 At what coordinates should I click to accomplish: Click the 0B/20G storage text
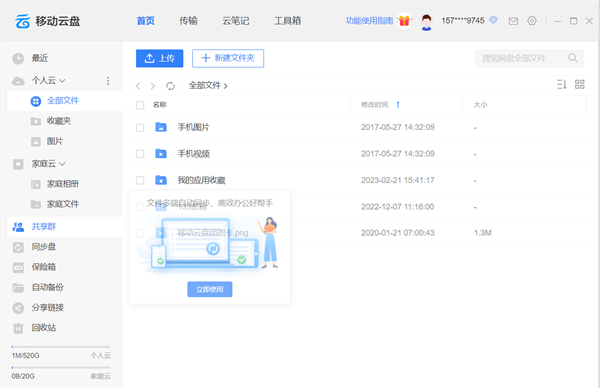point(23,377)
